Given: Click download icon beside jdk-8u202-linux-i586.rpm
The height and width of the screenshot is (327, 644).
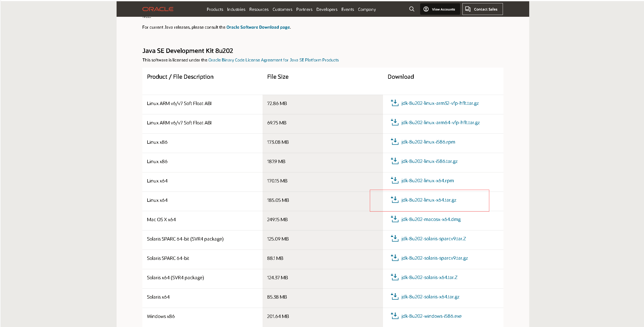Looking at the screenshot, I should 395,142.
